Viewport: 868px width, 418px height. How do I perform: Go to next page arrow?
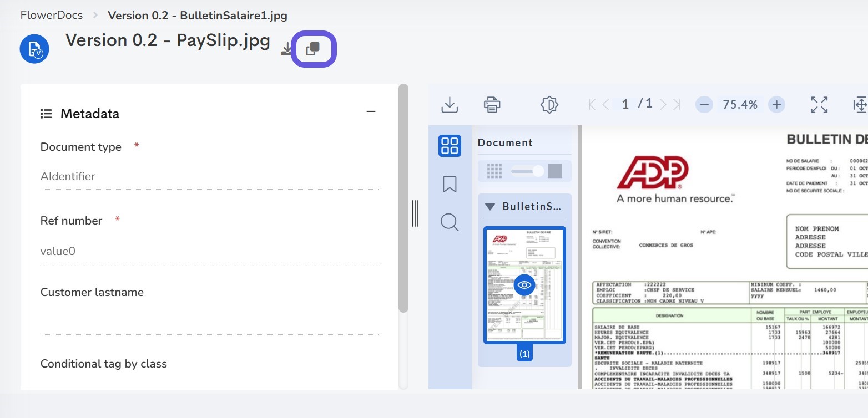tap(663, 104)
